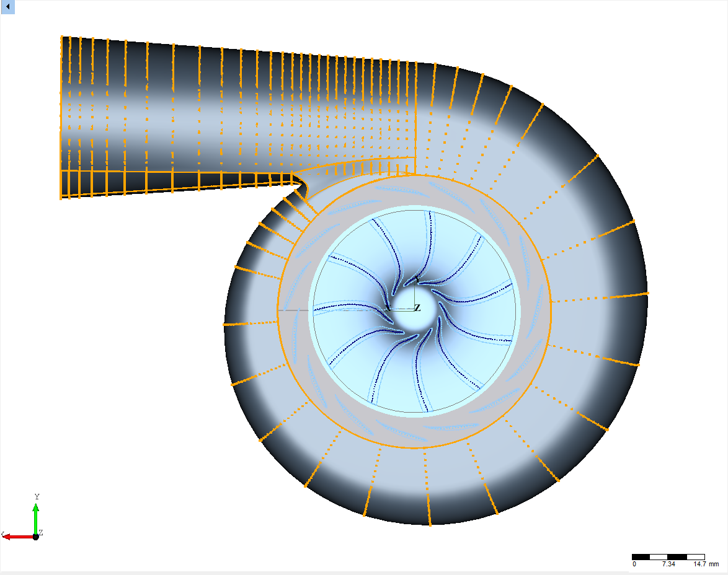
Task: Click the 7.34 midpoint scale label
Action: [x=668, y=564]
